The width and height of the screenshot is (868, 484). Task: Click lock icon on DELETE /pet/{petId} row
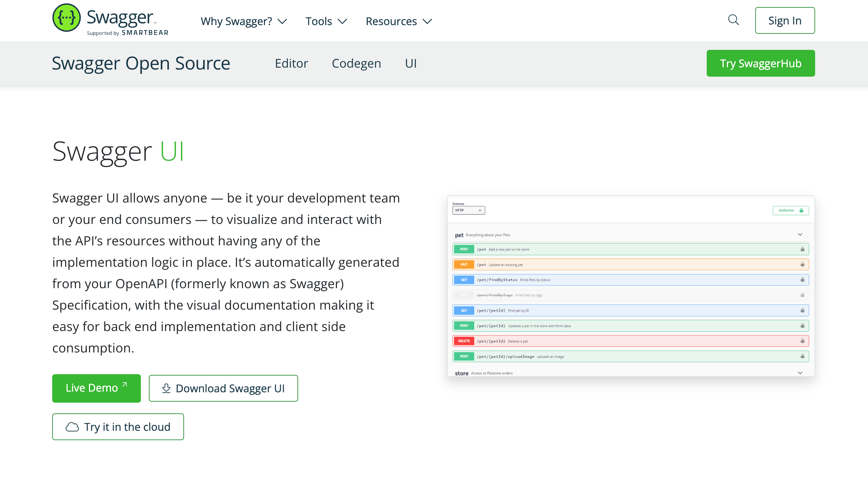802,341
